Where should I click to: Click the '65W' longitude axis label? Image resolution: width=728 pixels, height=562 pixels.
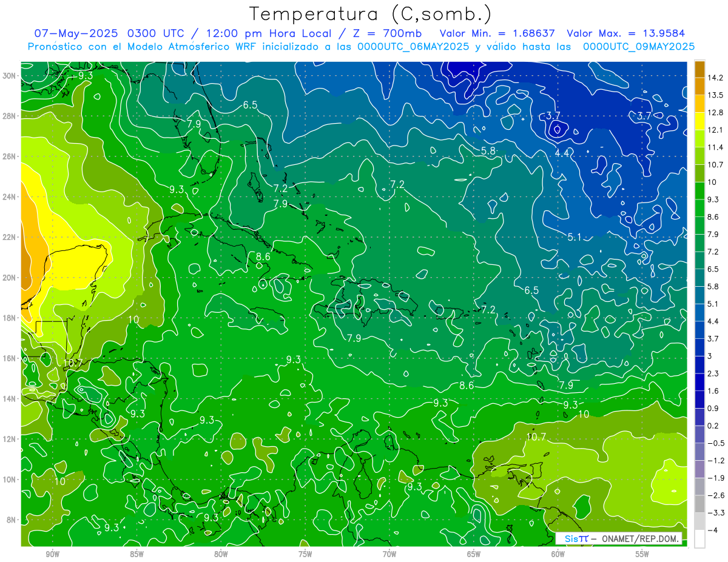(x=474, y=555)
